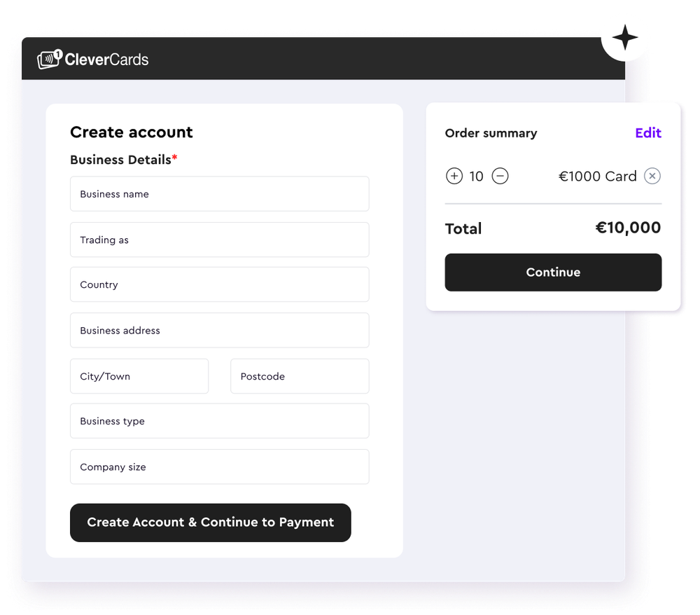Click the quantity value 10
The image size is (700, 615).
coord(477,176)
